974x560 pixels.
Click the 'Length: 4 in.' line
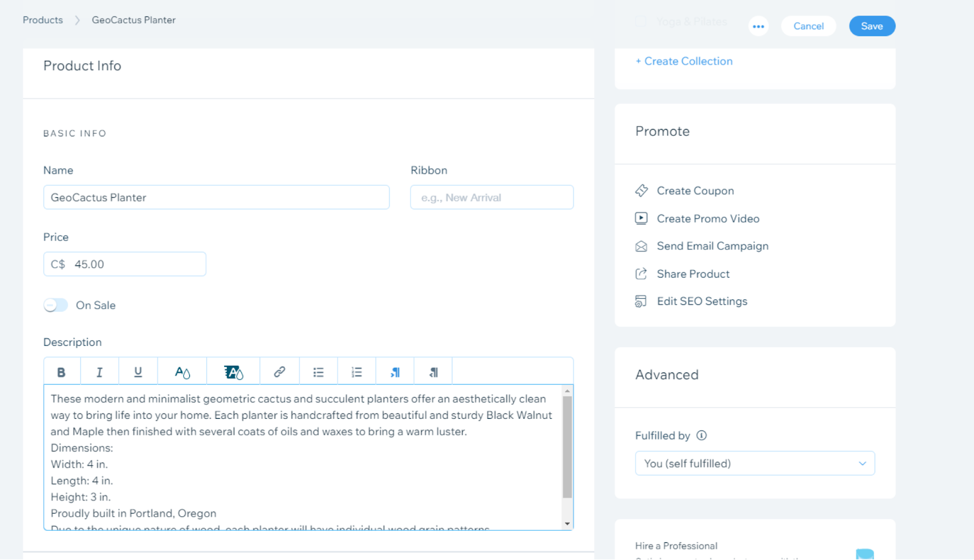82,480
